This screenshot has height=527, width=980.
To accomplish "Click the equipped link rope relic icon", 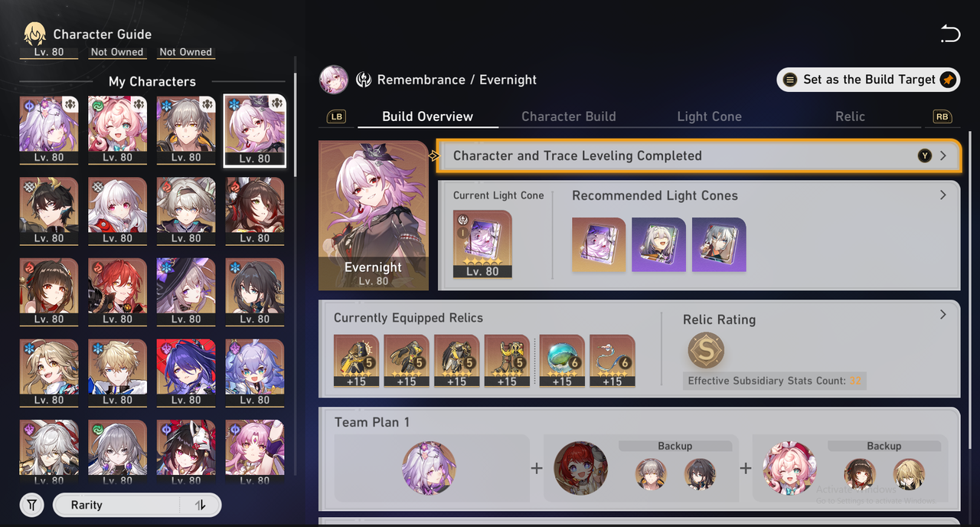I will [612, 360].
